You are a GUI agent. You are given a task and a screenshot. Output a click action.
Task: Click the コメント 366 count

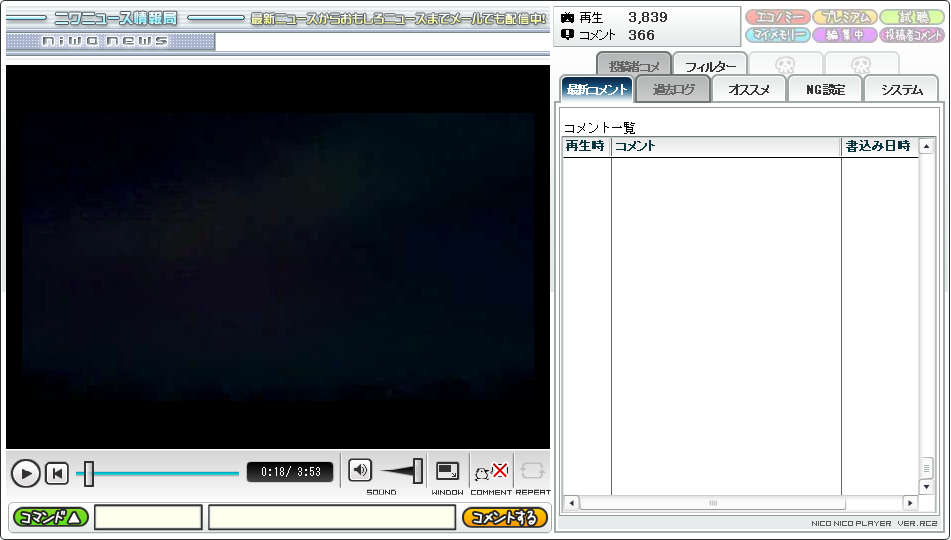pos(608,35)
